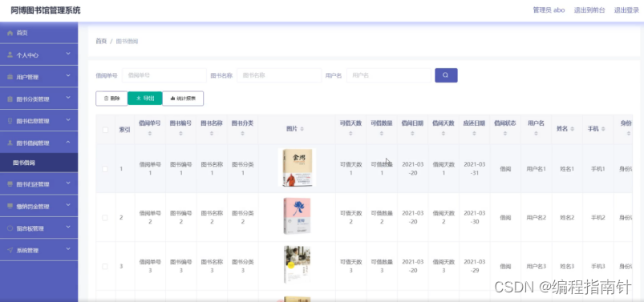Expand the 系统管理 menu chevron
644x302 pixels.
coord(68,249)
